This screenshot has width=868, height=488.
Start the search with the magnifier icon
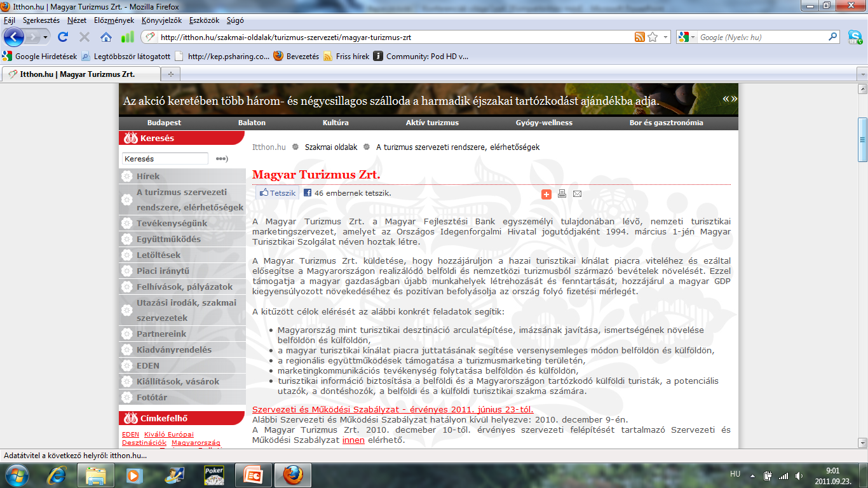pyautogui.click(x=833, y=37)
